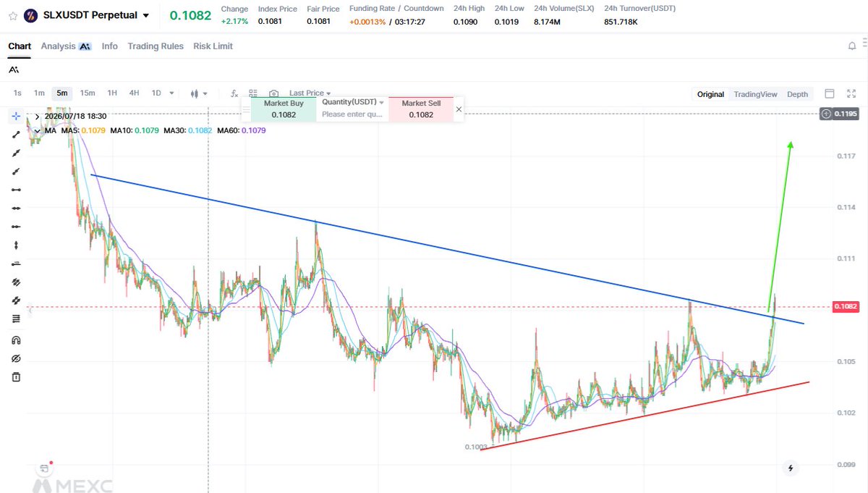Click the 0.1195 crosshair price label
868x493 pixels.
point(845,114)
